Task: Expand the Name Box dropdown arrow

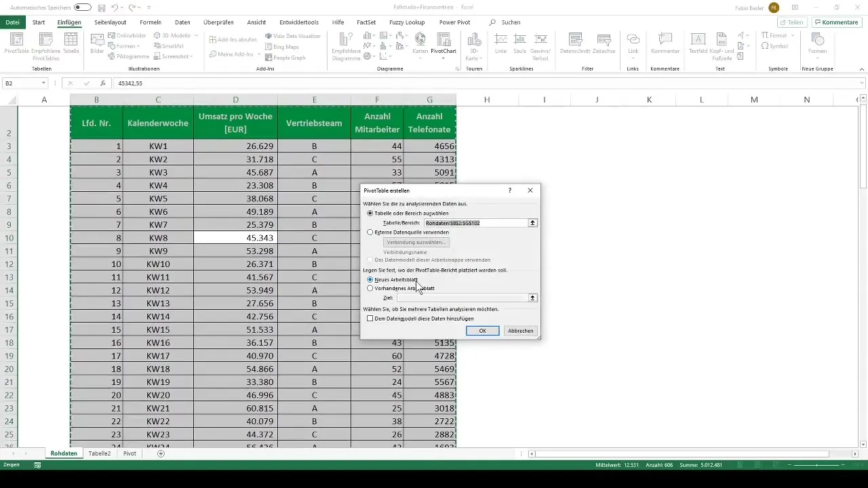Action: click(43, 83)
